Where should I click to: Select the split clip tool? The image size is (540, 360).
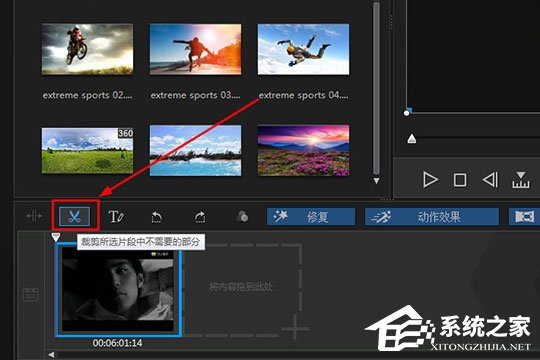(x=34, y=216)
